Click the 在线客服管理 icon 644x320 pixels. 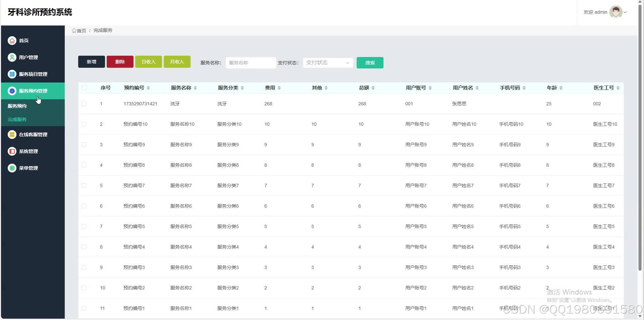pos(12,135)
